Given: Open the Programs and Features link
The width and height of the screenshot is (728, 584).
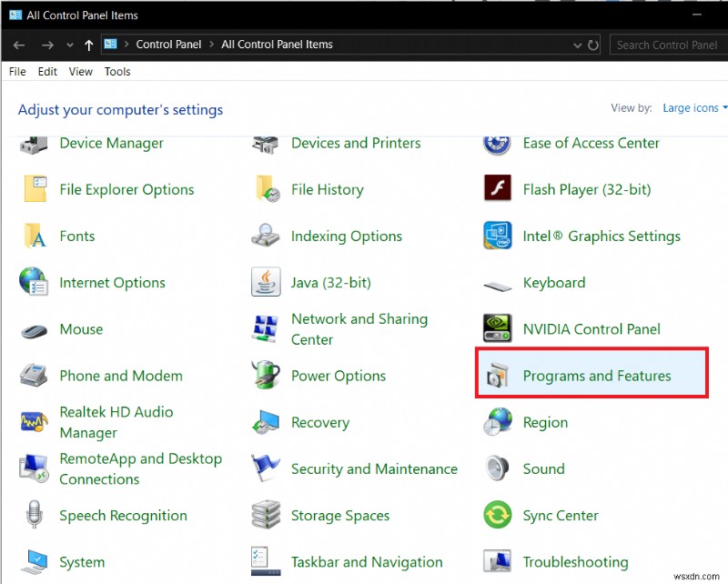Looking at the screenshot, I should [x=596, y=376].
